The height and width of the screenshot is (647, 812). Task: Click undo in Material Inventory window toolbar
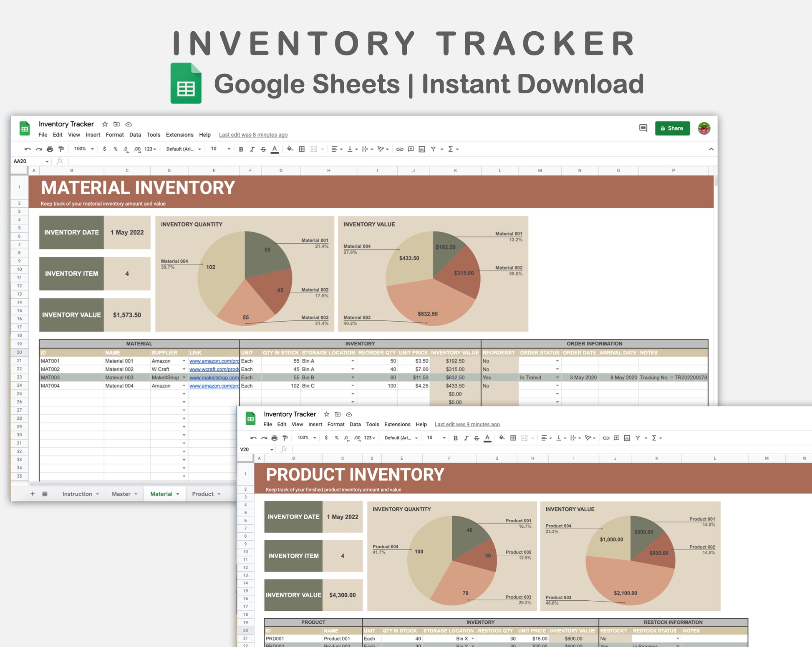28,149
